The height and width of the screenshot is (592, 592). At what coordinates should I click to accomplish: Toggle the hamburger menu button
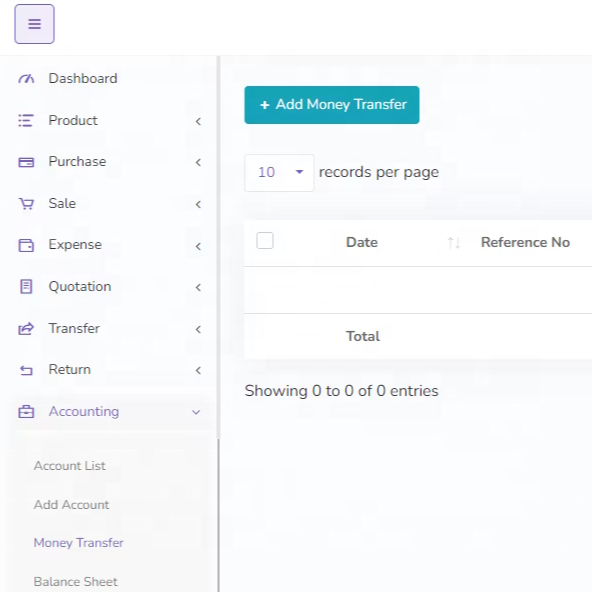click(34, 24)
